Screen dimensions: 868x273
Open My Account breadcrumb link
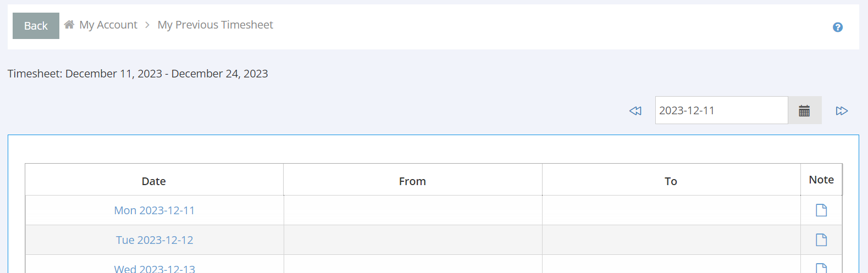coord(108,25)
